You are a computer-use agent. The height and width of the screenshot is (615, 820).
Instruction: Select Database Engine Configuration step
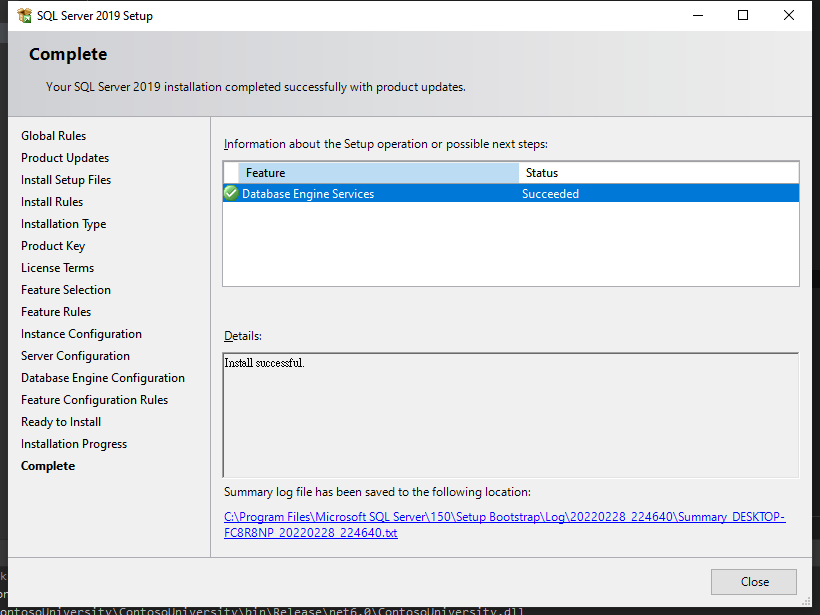click(103, 378)
